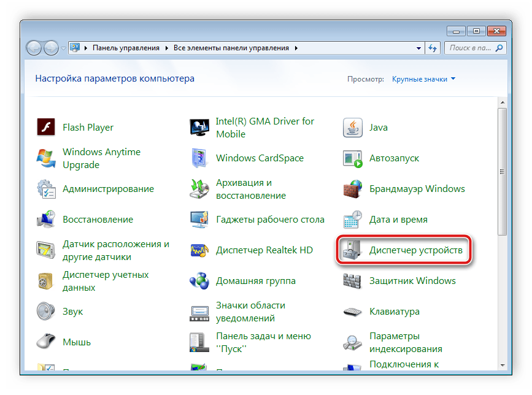Open the Защитник Windows link
The height and width of the screenshot is (395, 532).
point(412,281)
